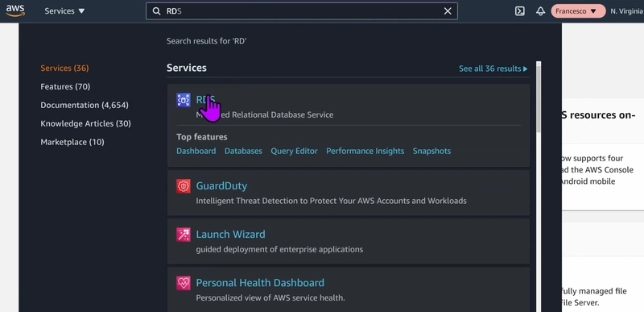Screen dimensions: 644x312
Task: Open the RDS Dashboard feature link
Action: (196, 151)
